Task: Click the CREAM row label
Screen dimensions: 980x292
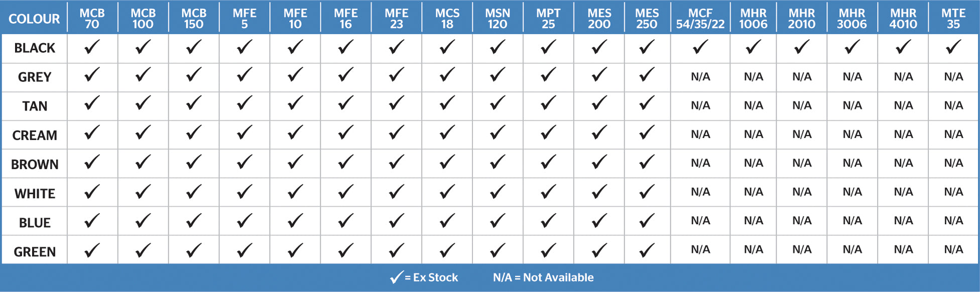Action: click(x=35, y=135)
